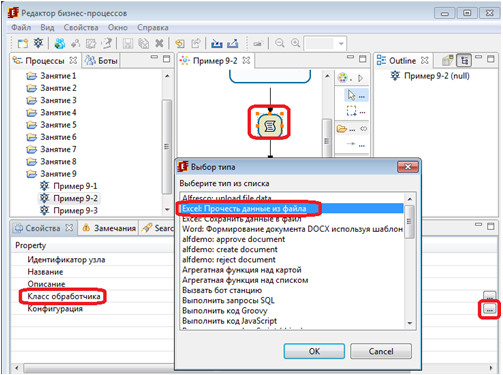Click OK in Выбор типа dialog
The width and height of the screenshot is (503, 375).
tap(314, 351)
